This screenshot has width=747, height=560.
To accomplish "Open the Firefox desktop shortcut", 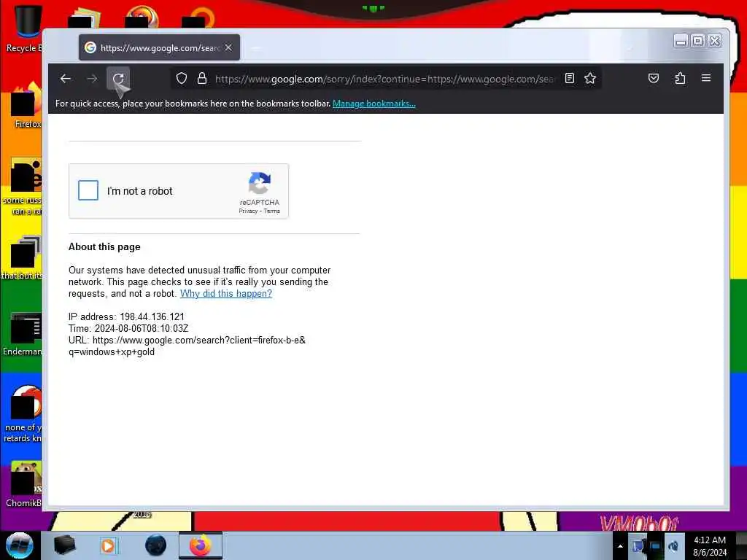I will (x=26, y=105).
